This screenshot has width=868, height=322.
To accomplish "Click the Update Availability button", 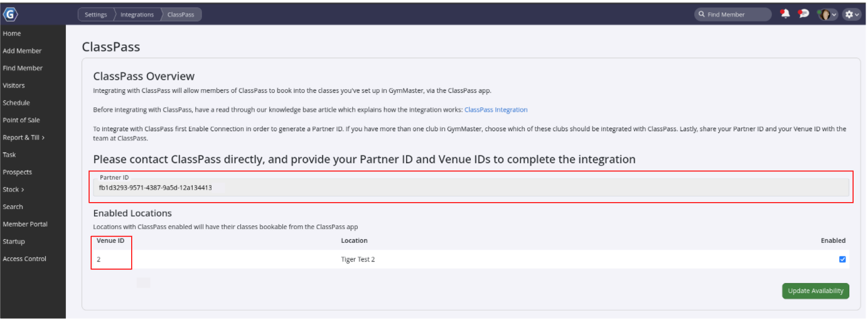I will pyautogui.click(x=815, y=291).
